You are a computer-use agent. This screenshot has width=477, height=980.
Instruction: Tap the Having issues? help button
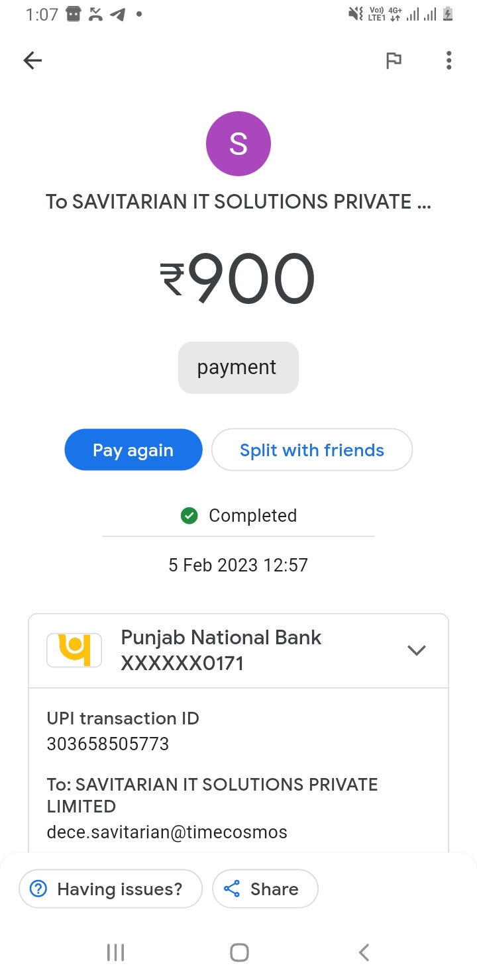tap(110, 889)
